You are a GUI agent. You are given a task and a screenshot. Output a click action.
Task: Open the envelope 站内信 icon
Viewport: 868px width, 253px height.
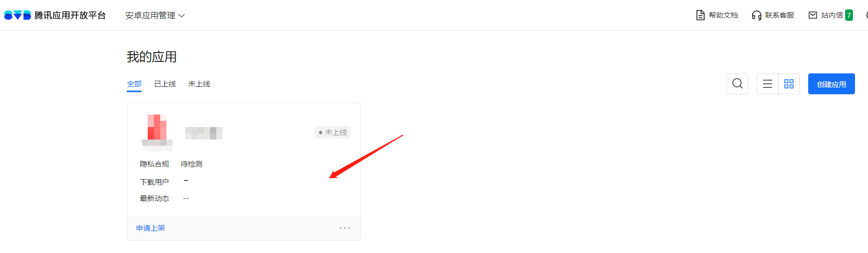point(813,15)
